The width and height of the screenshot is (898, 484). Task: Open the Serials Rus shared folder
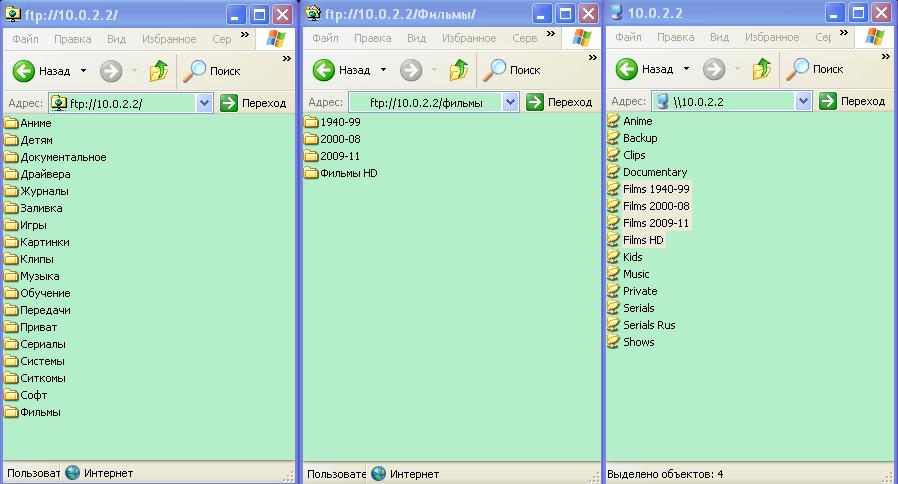tap(649, 325)
